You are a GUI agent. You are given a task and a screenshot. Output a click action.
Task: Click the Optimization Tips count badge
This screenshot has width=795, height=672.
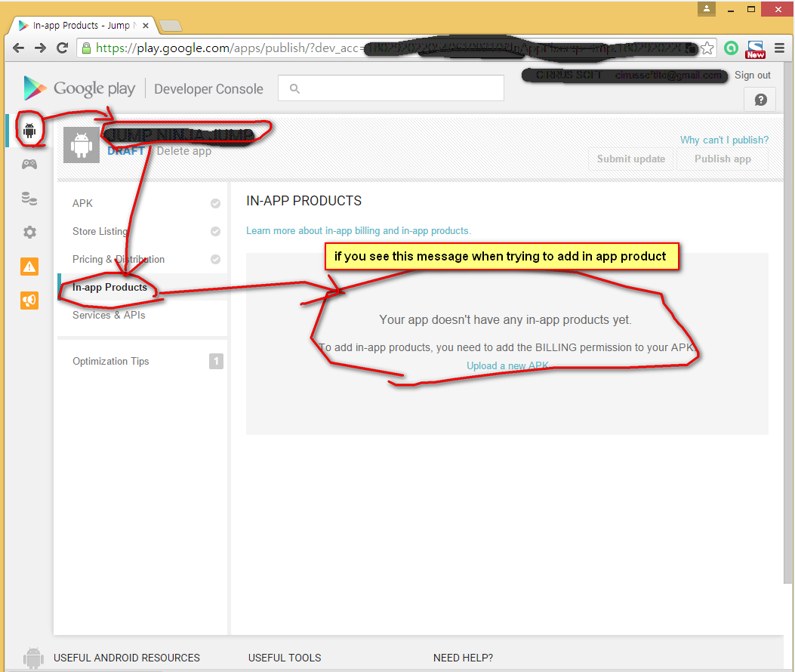point(216,361)
